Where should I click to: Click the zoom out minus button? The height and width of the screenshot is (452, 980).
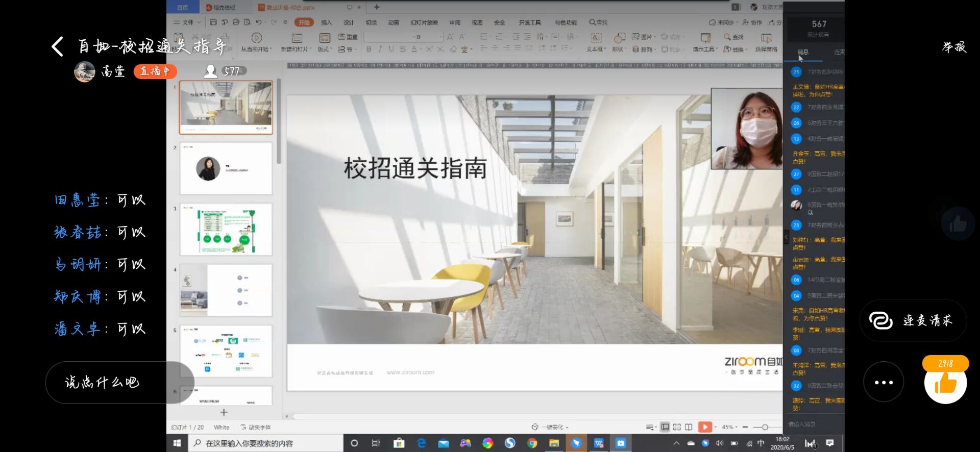(745, 427)
